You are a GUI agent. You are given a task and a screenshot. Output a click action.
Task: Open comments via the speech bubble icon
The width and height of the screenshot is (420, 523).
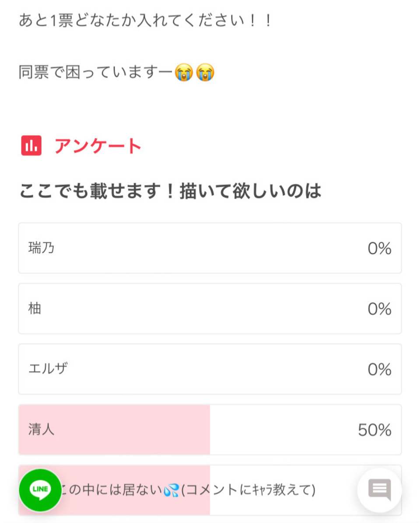pyautogui.click(x=379, y=490)
